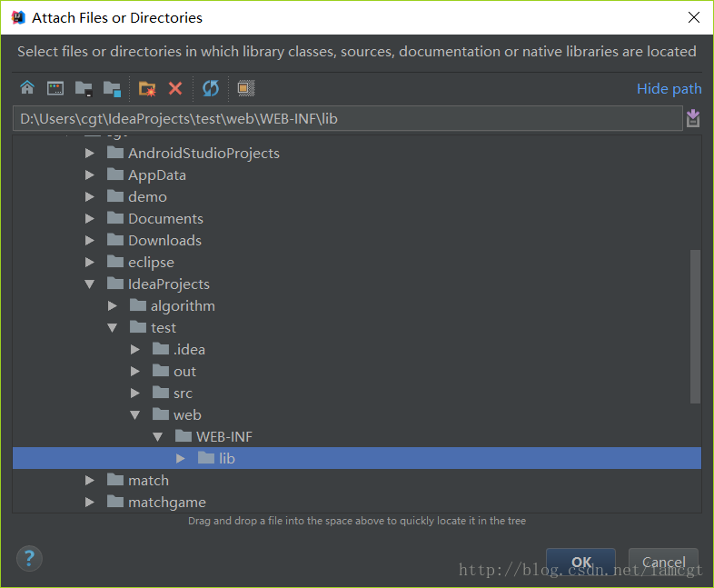Select the out folder

click(x=174, y=372)
